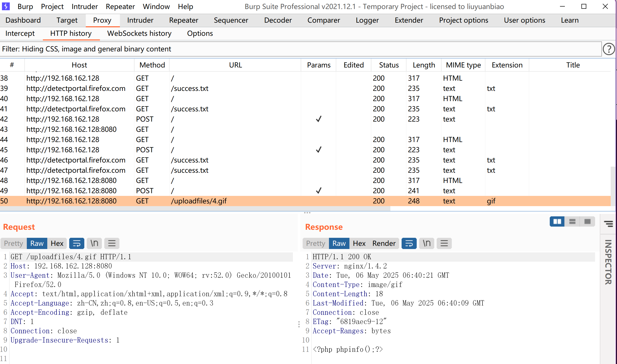Toggle word wrap icon in Response panel
617x364 pixels.
pyautogui.click(x=409, y=243)
